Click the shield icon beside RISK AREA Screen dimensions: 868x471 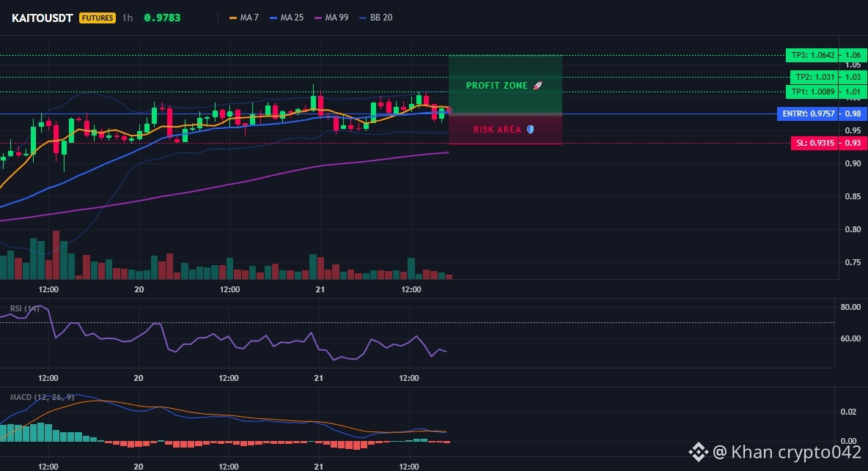tap(530, 130)
